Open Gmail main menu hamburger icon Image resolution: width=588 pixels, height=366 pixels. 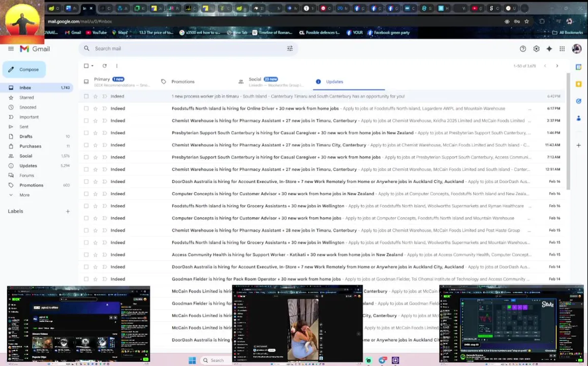point(11,49)
